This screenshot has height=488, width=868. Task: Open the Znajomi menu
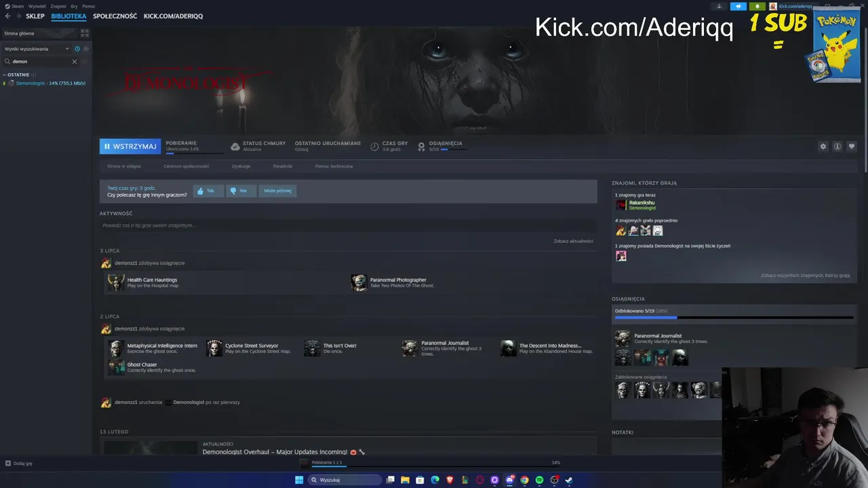tap(58, 6)
